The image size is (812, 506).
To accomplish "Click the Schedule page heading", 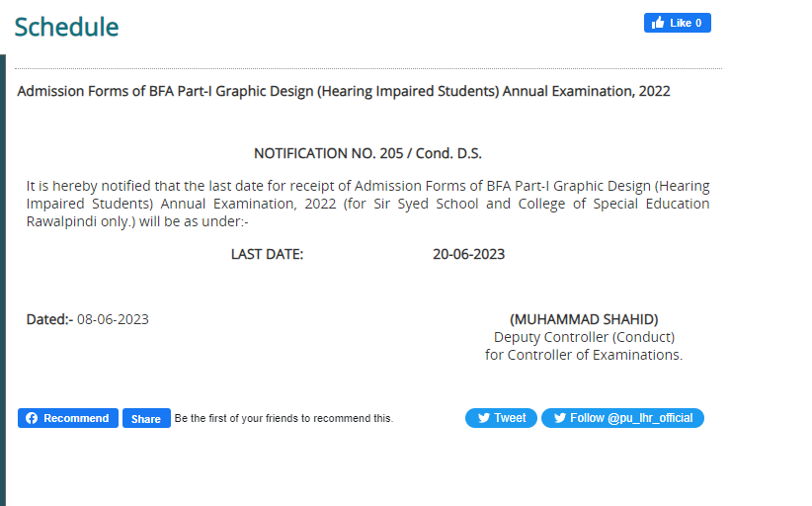I will [x=66, y=27].
